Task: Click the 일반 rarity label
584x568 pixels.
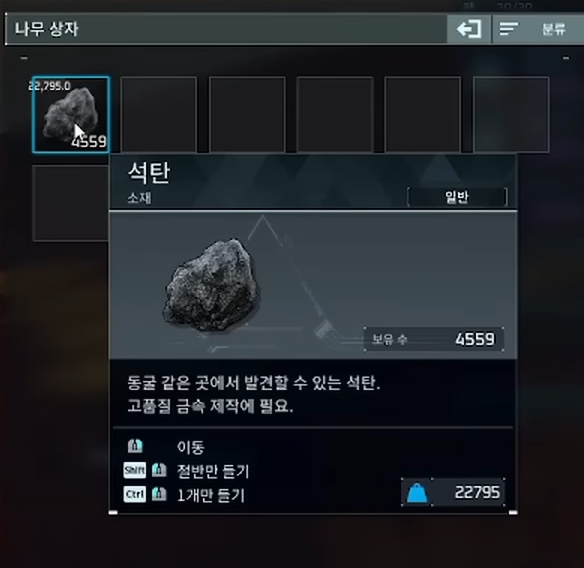Action: coord(457,197)
